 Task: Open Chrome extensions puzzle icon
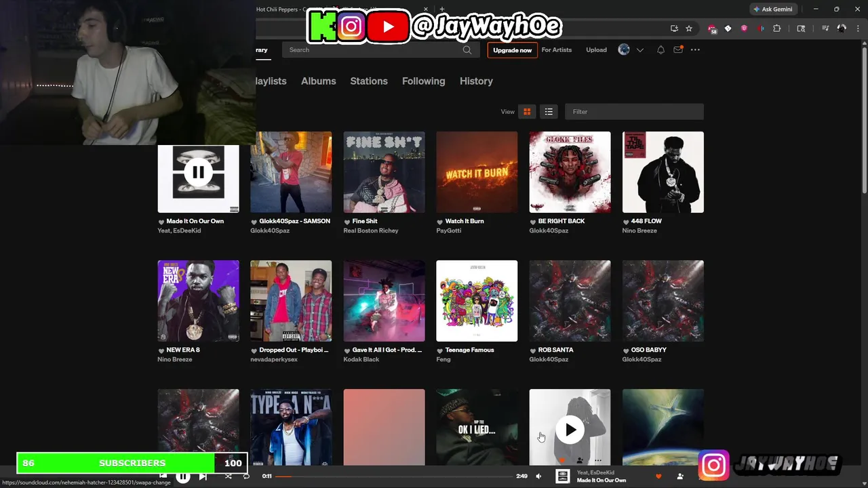coord(777,28)
